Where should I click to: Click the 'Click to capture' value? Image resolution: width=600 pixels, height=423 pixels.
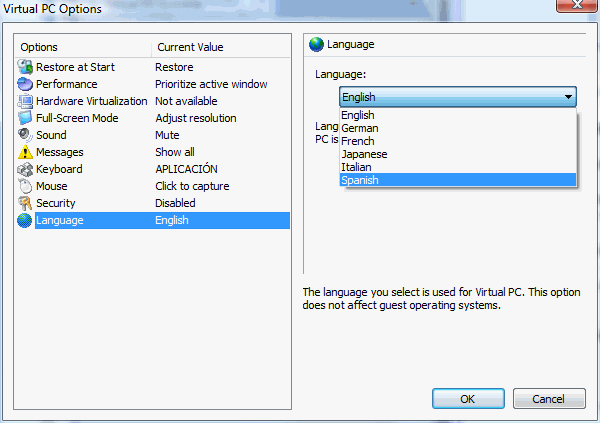coord(192,186)
